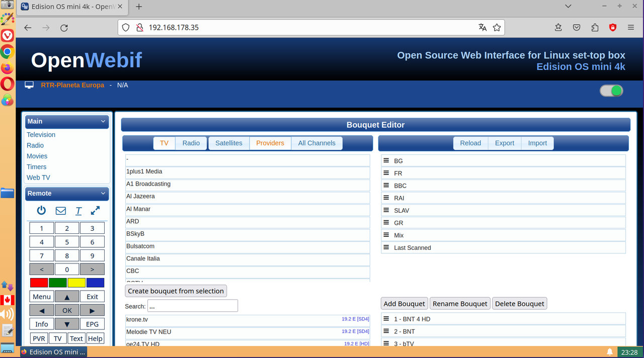Click the Rename Bouquet button
Viewport: 644px width, 358px height.
coord(460,304)
